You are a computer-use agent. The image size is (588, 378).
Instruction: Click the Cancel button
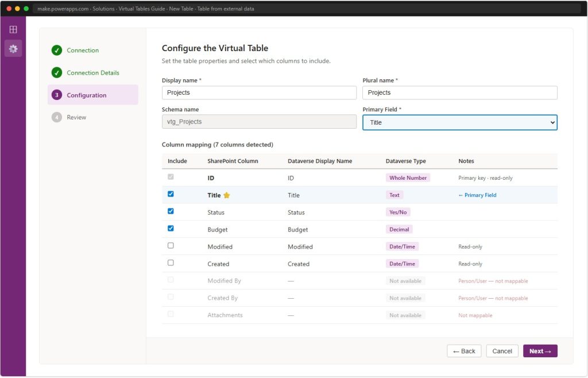pyautogui.click(x=502, y=352)
